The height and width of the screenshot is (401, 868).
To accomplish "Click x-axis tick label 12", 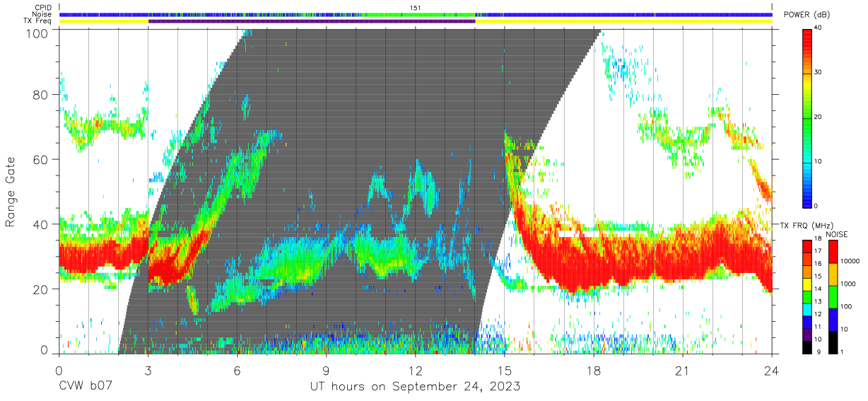I will (415, 371).
